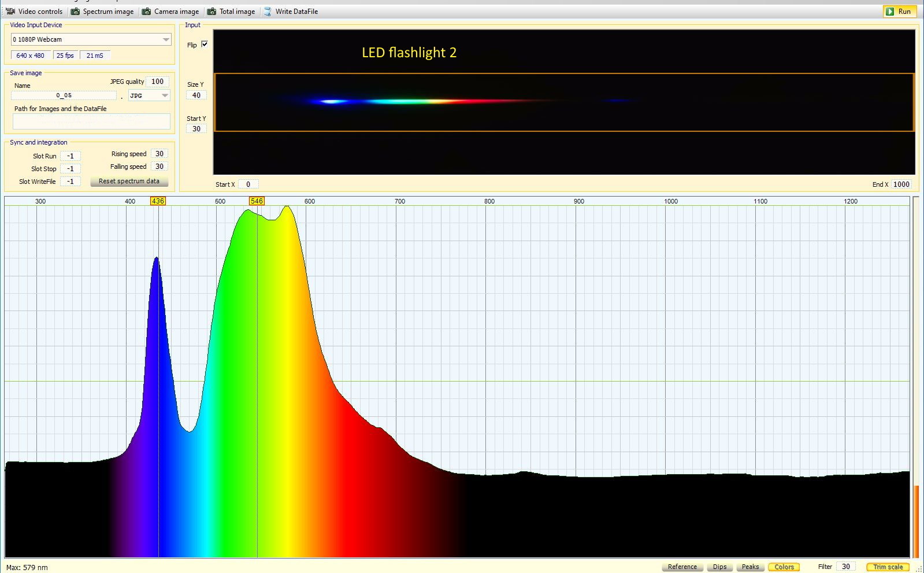The image size is (924, 573).
Task: Click the End X value field
Action: point(901,184)
